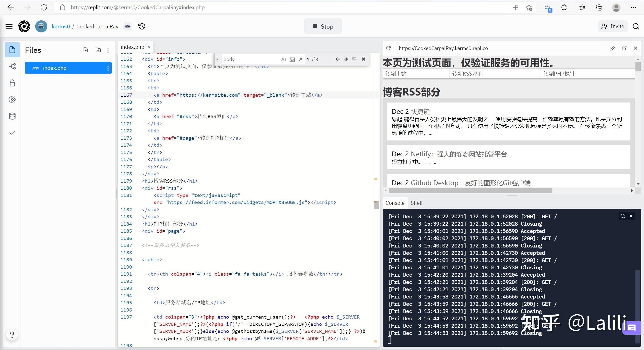Screen dimensions: 644x350
Task: Select the Console tab
Action: coord(395,203)
